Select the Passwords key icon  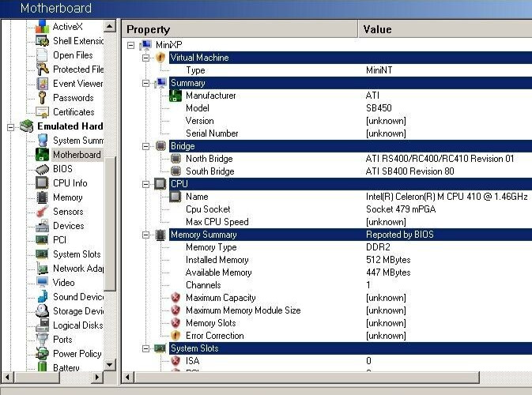click(x=42, y=98)
